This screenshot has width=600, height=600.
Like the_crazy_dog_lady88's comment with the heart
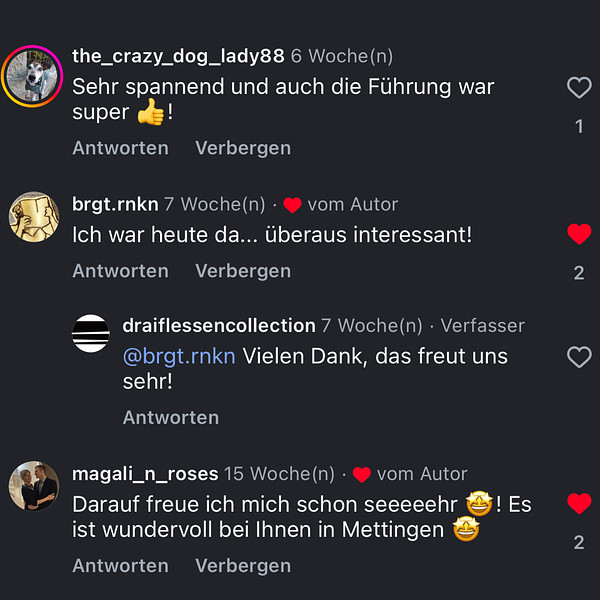tap(579, 88)
